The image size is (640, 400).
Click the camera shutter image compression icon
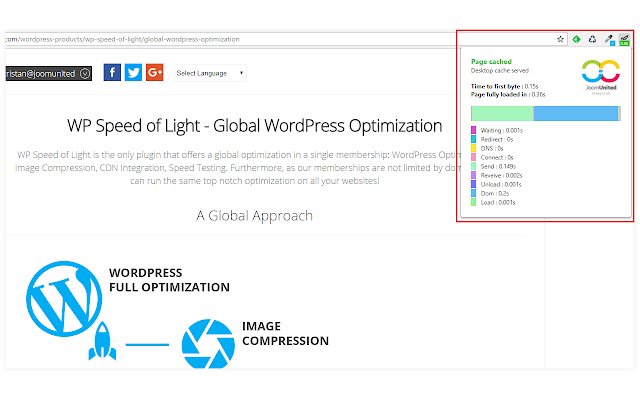208,344
